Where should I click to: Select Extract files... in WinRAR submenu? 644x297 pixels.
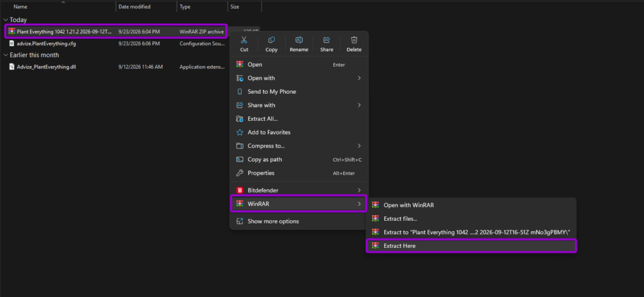click(x=472, y=218)
